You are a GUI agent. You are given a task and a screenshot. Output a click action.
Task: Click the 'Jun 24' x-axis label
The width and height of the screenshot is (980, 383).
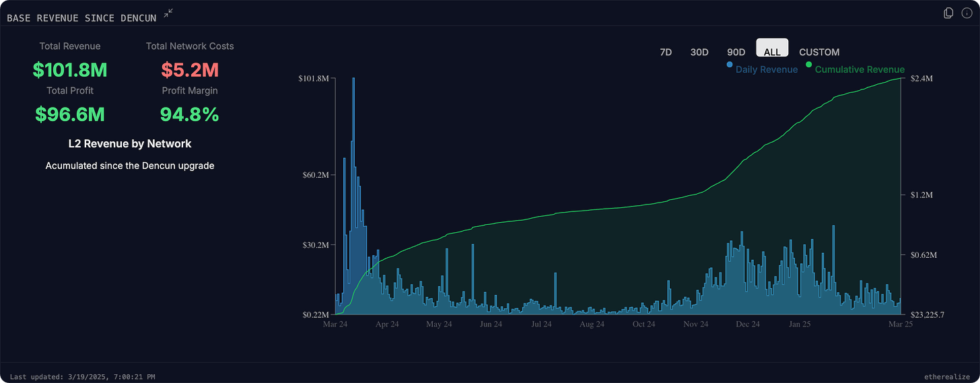[x=491, y=324]
